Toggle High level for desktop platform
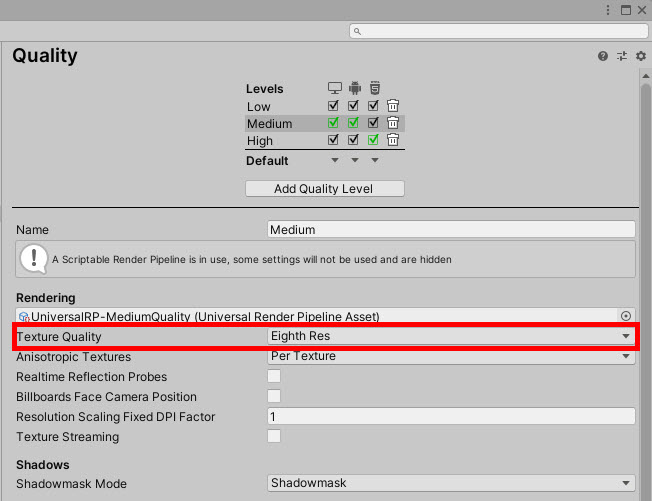Viewport: 652px width, 501px height. pos(333,140)
